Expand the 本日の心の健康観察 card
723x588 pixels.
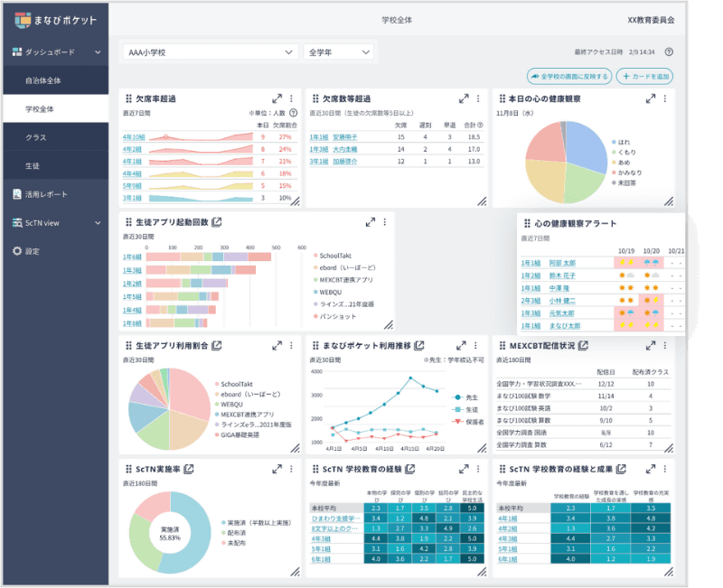coord(650,98)
